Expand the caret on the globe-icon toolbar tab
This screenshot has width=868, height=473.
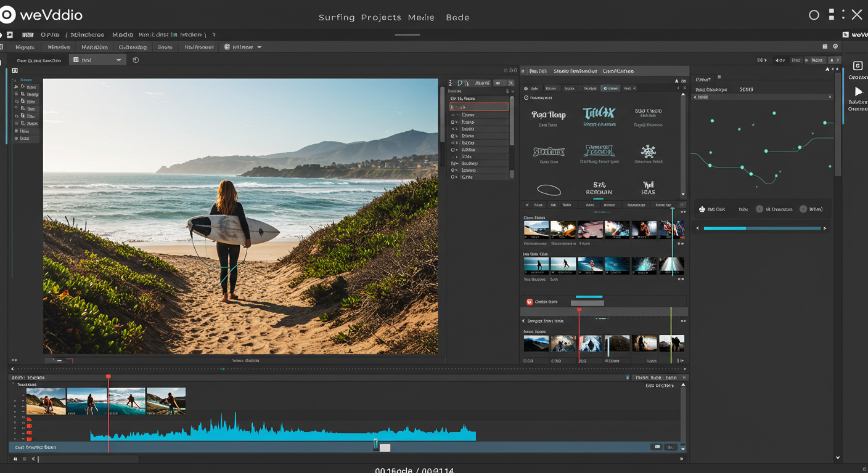click(x=259, y=47)
